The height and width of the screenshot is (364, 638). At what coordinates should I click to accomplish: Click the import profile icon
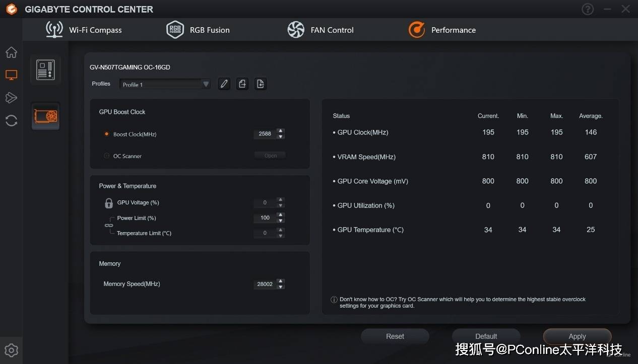tap(261, 84)
